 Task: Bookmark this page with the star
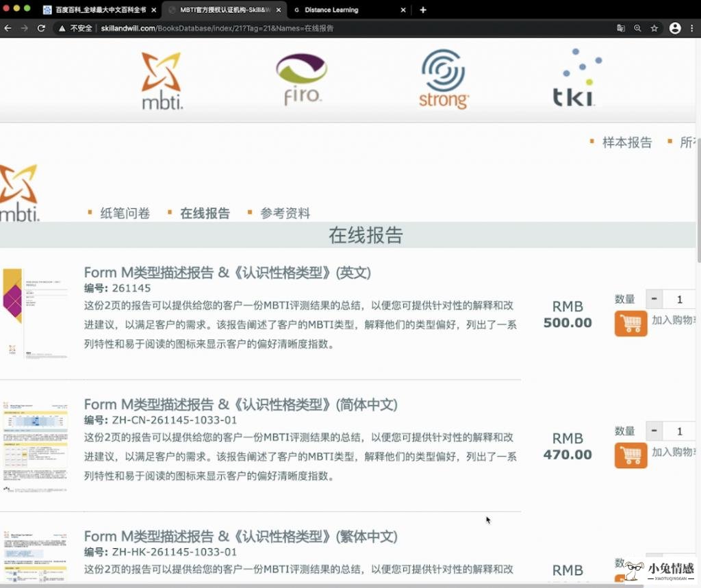(654, 28)
